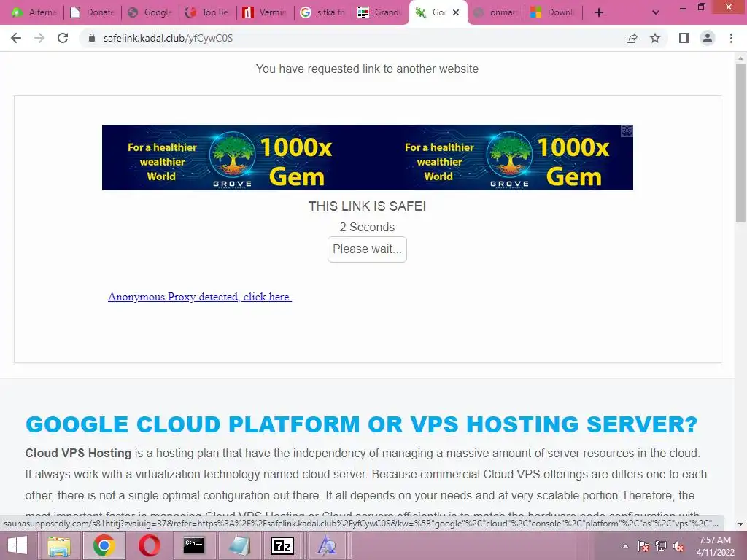Click the address bar URL
747x560 pixels.
point(169,38)
